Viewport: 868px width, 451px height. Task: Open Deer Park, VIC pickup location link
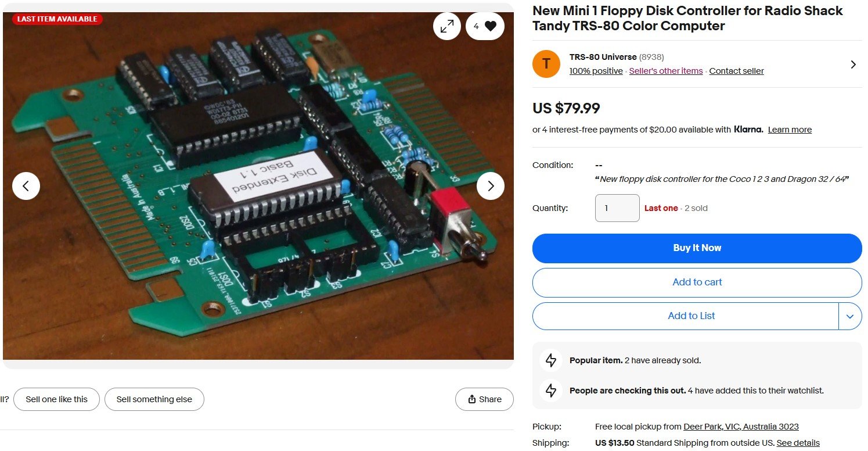point(741,427)
